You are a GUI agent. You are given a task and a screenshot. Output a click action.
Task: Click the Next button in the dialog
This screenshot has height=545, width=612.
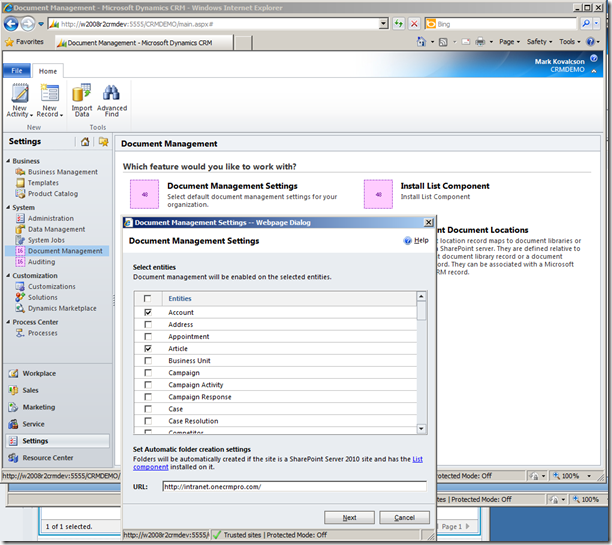pyautogui.click(x=349, y=517)
